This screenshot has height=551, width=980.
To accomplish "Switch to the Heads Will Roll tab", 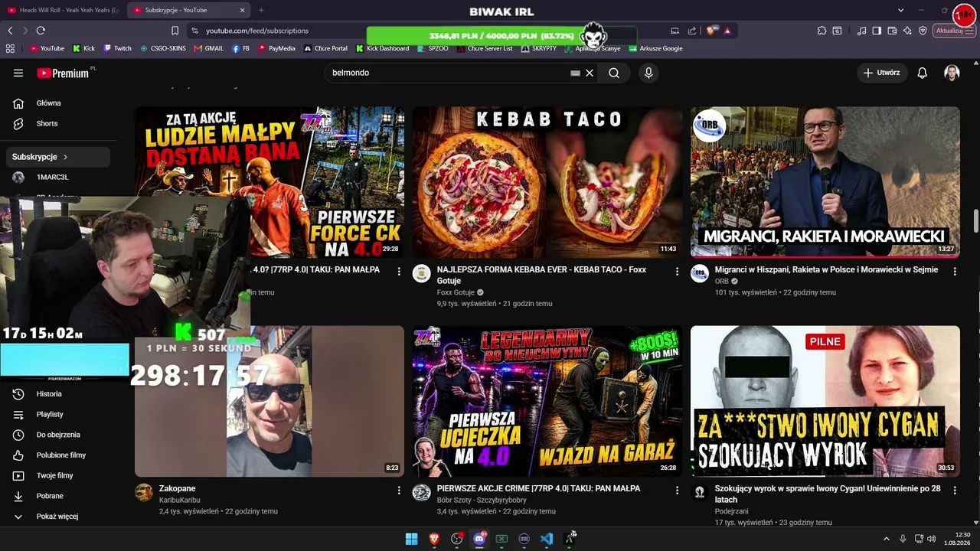I will pyautogui.click(x=63, y=10).
